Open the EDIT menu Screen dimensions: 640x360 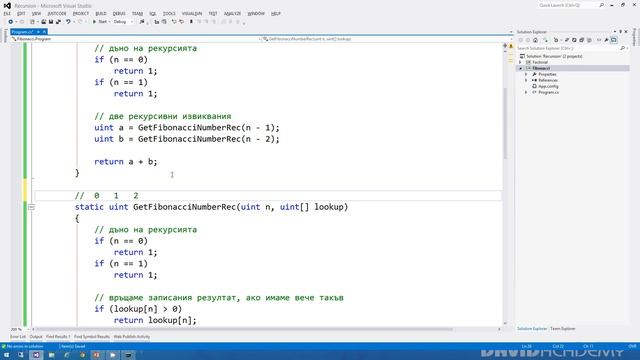pos(21,13)
